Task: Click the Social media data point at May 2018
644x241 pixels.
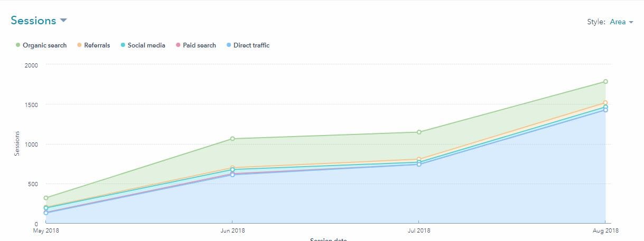Action: tap(46, 208)
